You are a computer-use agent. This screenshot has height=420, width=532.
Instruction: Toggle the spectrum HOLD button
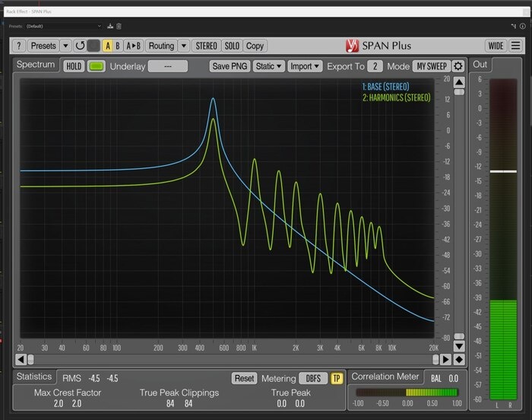tap(74, 66)
